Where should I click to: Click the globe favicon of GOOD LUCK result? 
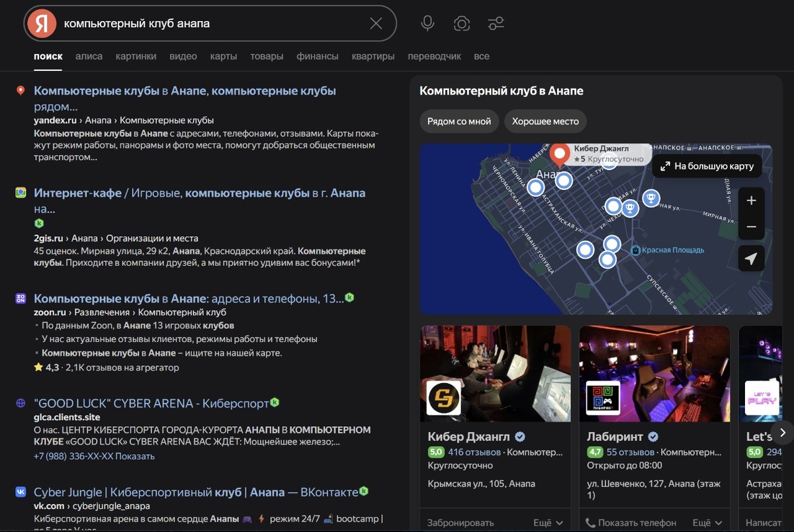pos(21,403)
